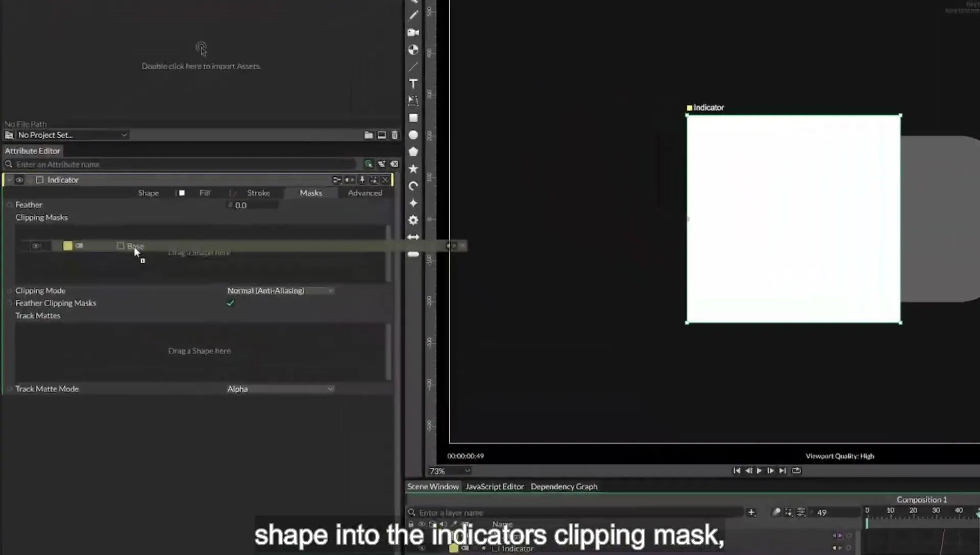Toggle the Base mask eye icon
The height and width of the screenshot is (555, 980).
tap(36, 246)
